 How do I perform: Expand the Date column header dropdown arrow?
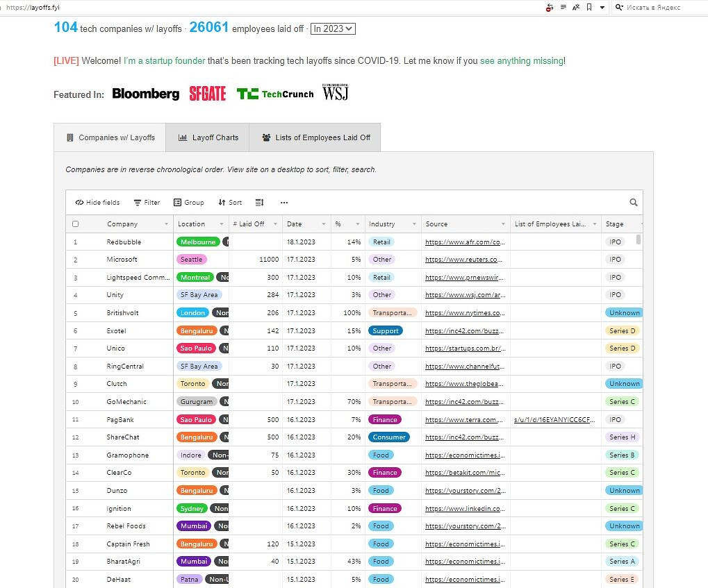(324, 224)
